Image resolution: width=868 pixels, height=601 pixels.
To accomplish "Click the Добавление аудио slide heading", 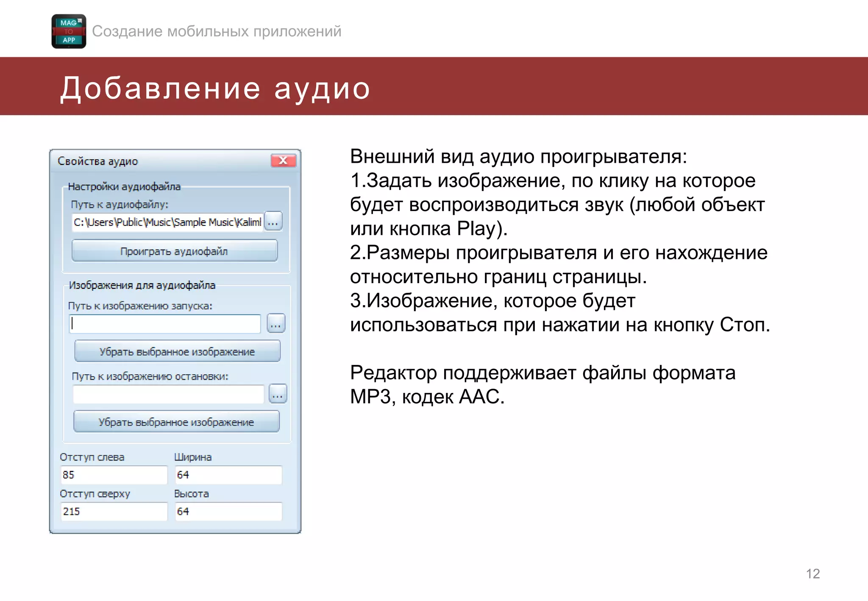I will pyautogui.click(x=215, y=88).
